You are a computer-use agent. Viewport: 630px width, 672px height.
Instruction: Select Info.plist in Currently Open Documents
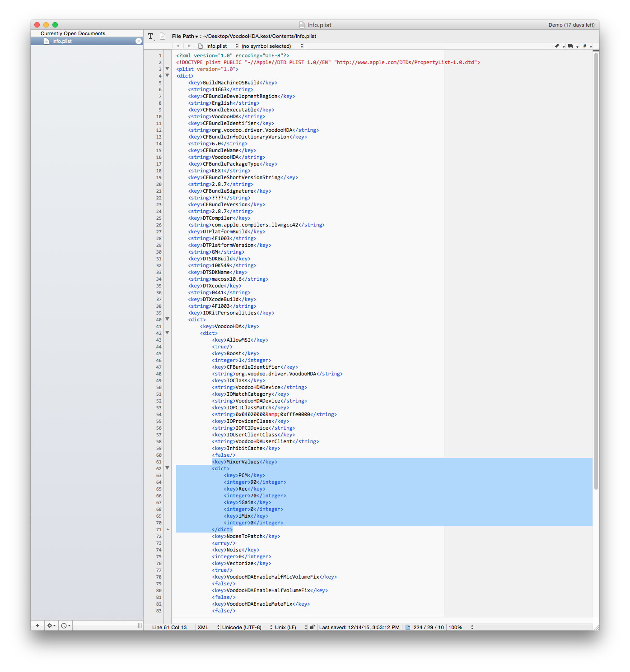[87, 41]
